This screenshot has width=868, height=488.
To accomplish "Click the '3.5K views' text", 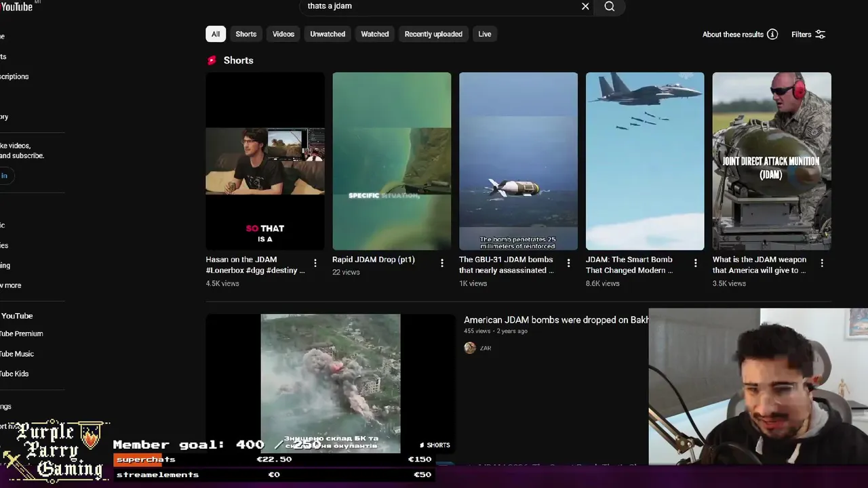I will pos(729,283).
